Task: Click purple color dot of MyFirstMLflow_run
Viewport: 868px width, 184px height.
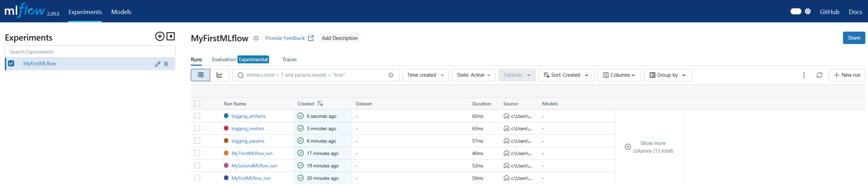Action: pos(226,178)
